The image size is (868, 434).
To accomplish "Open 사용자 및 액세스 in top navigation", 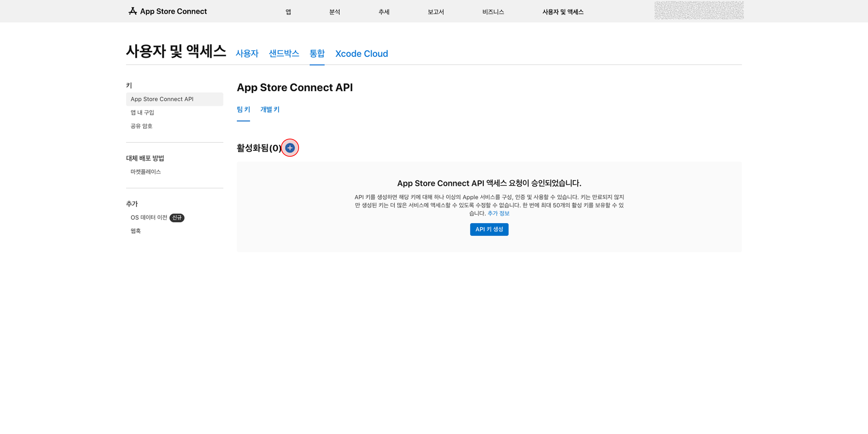I will point(563,12).
